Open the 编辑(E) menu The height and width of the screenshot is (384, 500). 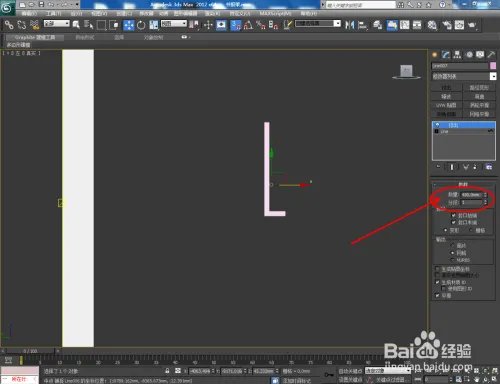(x=29, y=13)
